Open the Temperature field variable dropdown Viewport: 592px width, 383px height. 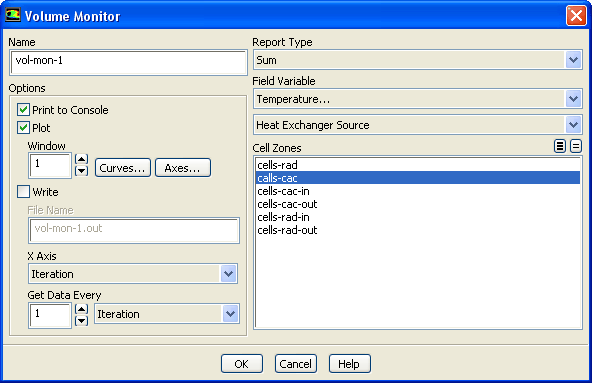tap(574, 99)
